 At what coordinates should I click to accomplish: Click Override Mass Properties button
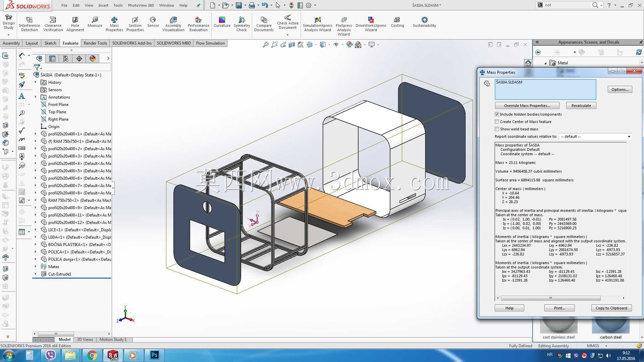pos(527,106)
